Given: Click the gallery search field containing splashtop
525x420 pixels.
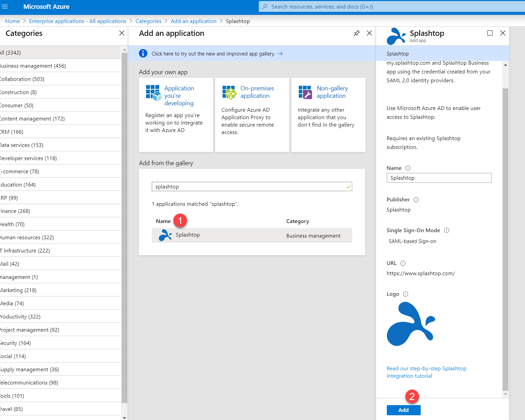Looking at the screenshot, I should 252,186.
